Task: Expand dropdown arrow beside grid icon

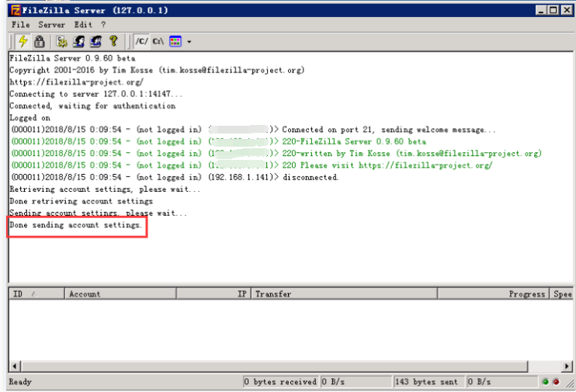Action: point(189,42)
